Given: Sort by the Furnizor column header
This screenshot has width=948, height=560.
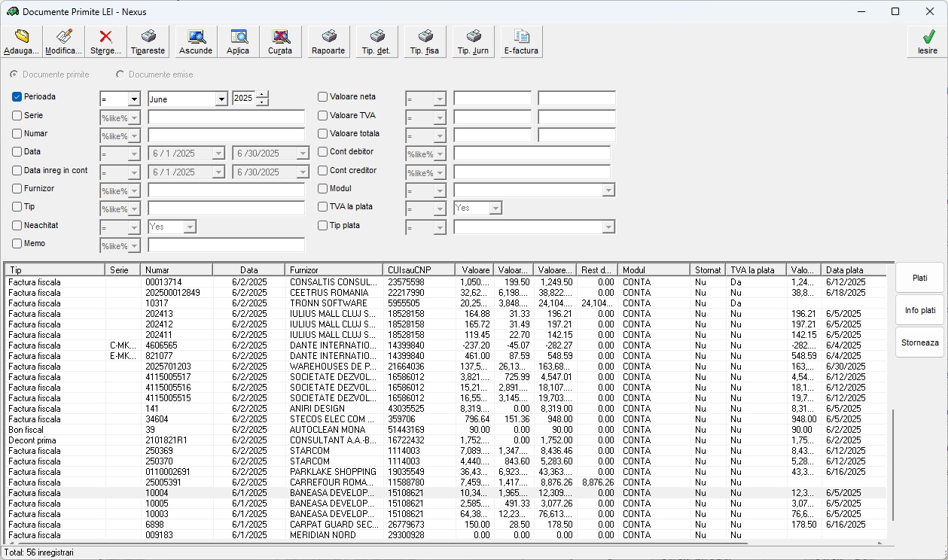Looking at the screenshot, I should tap(333, 269).
